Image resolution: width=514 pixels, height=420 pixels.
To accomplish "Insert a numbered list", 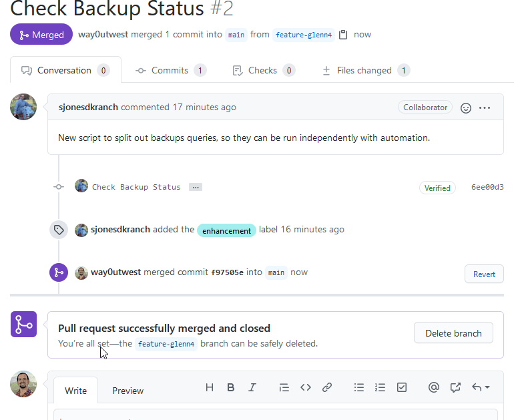I will (380, 387).
